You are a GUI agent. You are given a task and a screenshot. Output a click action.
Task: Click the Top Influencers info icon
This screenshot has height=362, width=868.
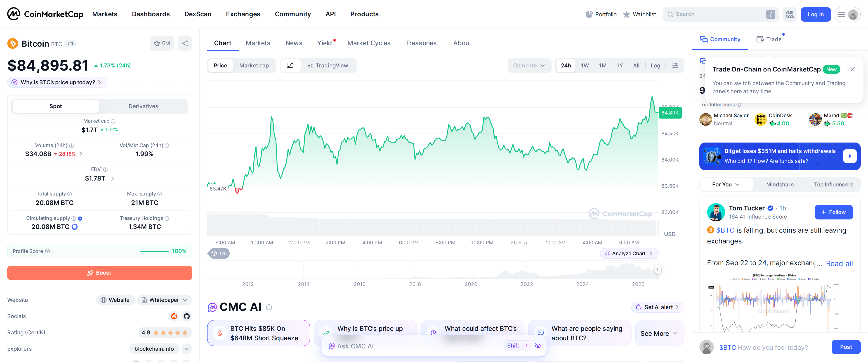pyautogui.click(x=739, y=105)
